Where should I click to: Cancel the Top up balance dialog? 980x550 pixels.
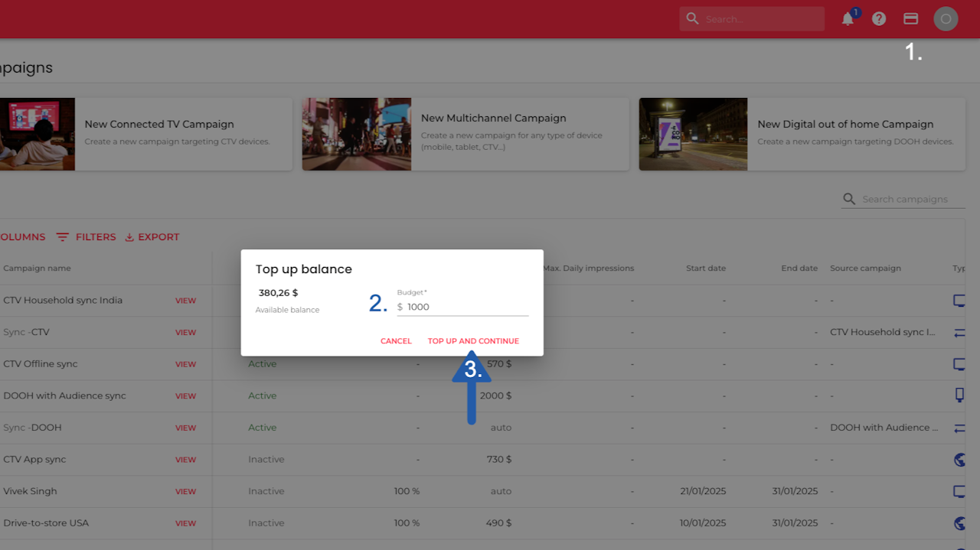[396, 341]
